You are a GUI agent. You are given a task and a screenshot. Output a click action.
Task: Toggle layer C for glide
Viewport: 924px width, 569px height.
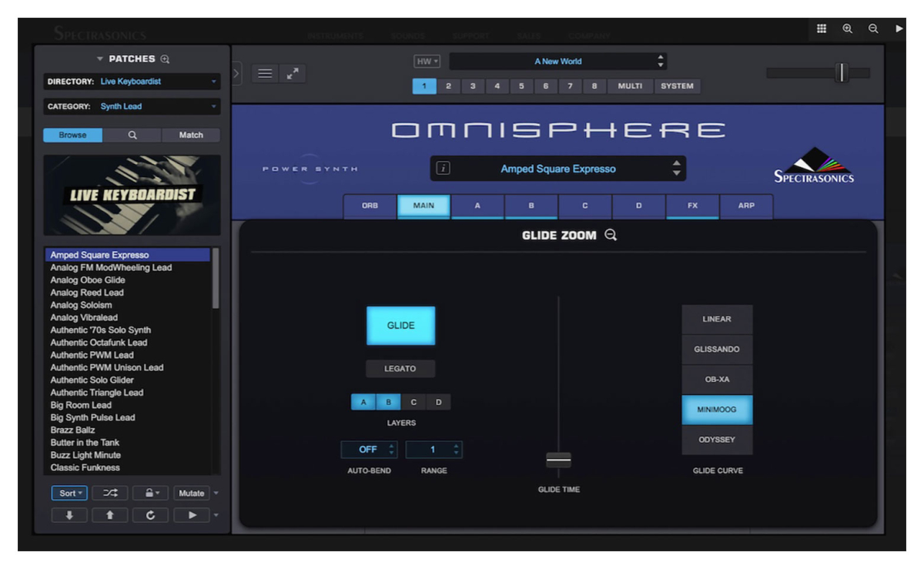(413, 402)
